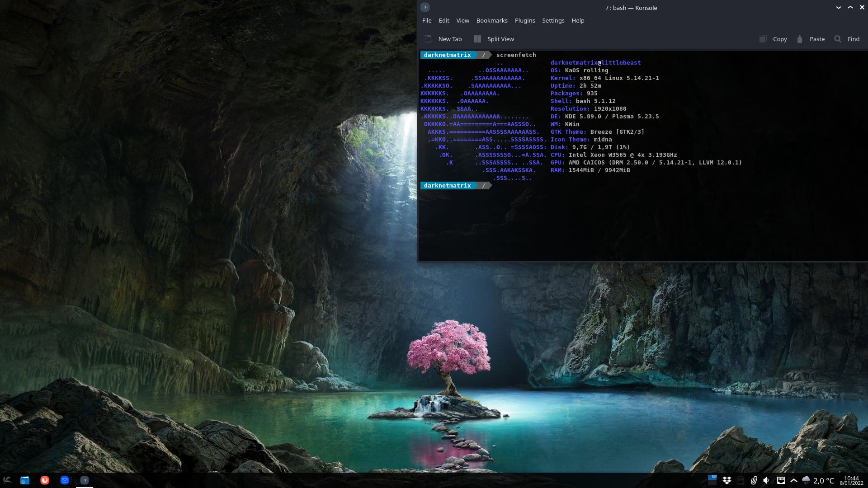
Task: Select the View menu in Konsole
Action: [x=462, y=20]
